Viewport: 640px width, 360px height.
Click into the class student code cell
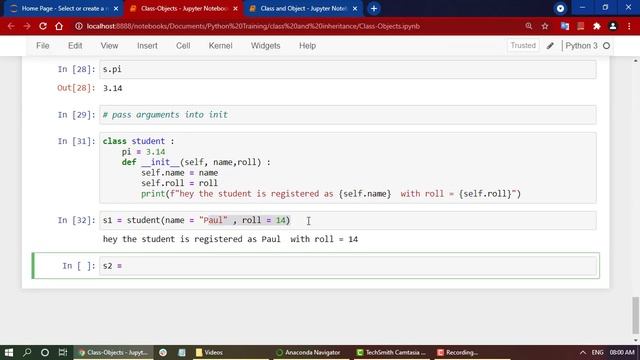tap(348, 167)
